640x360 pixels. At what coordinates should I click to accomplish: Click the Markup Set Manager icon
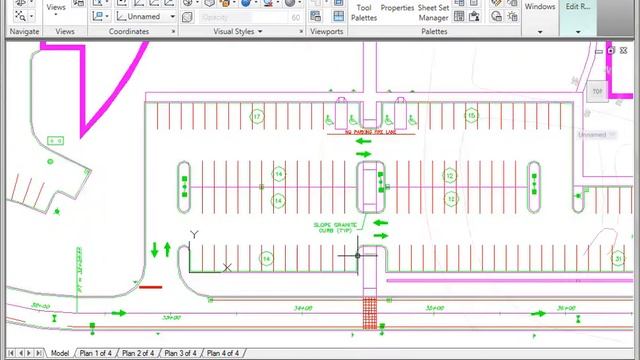click(474, 16)
